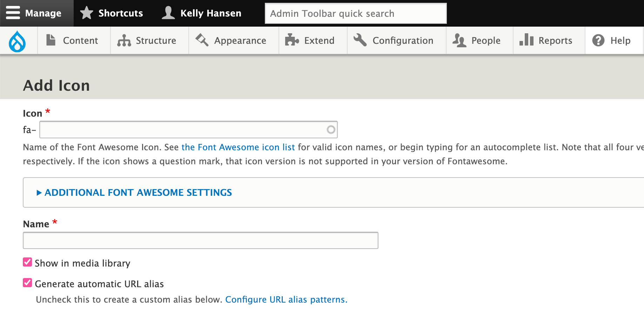Follow Configure URL alias patterns link

pos(286,300)
